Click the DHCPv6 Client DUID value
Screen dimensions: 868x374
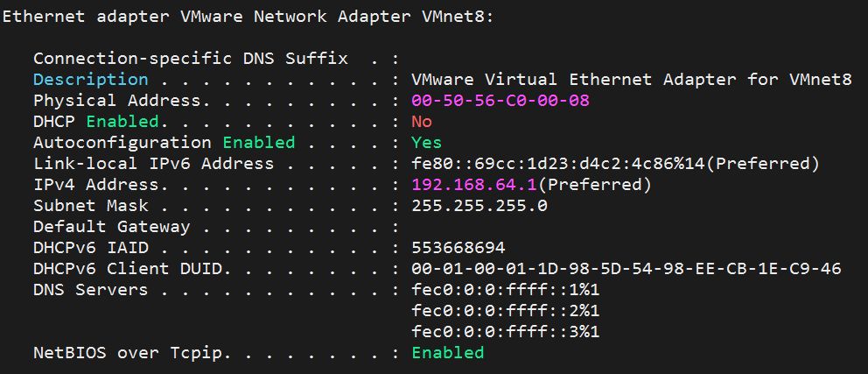pyautogui.click(x=626, y=269)
